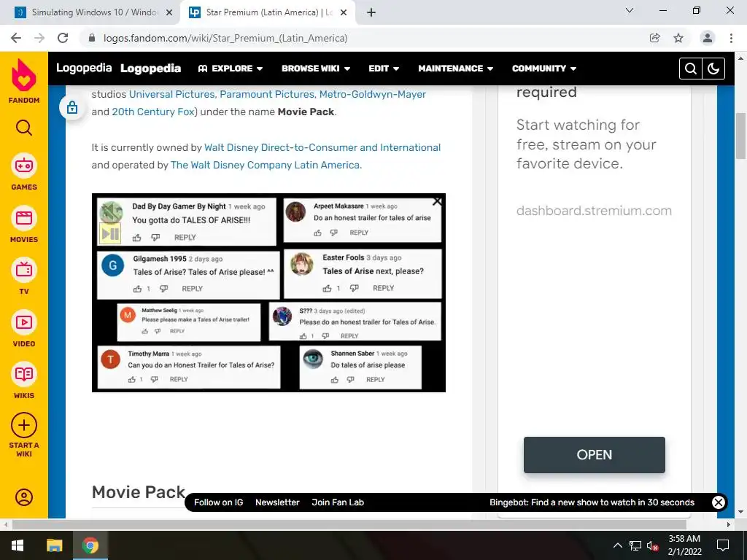Share this page via address bar icon
This screenshot has width=747, height=560.
coord(654,38)
